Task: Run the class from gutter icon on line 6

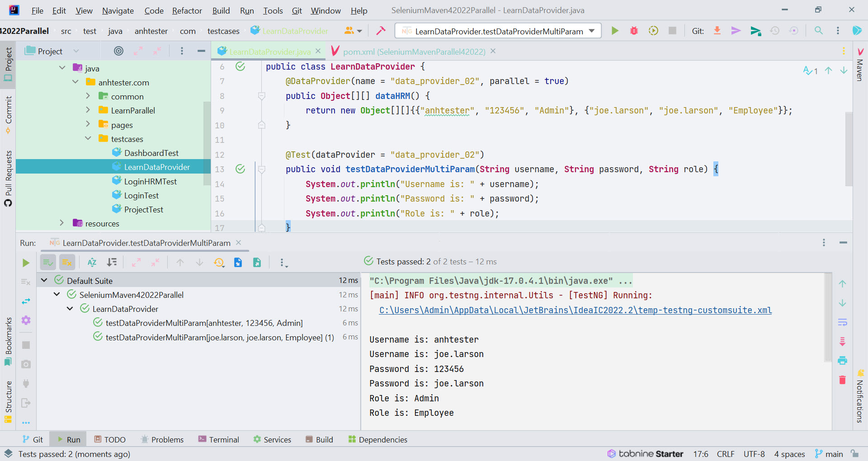Action: coord(240,66)
